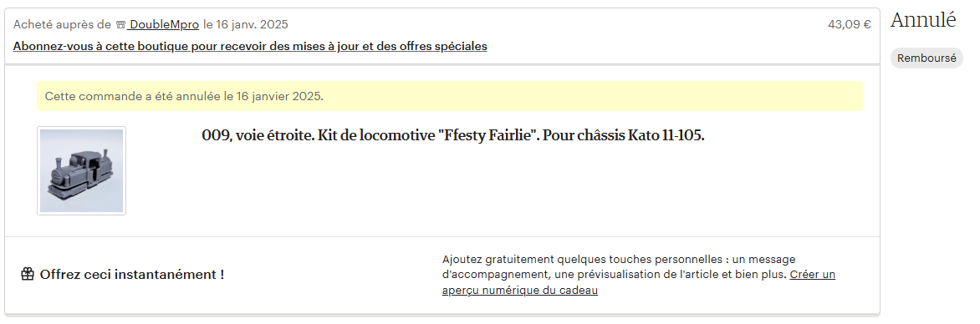Click the purchase date 16 janv. 2025
980x324 pixels.
(x=253, y=25)
